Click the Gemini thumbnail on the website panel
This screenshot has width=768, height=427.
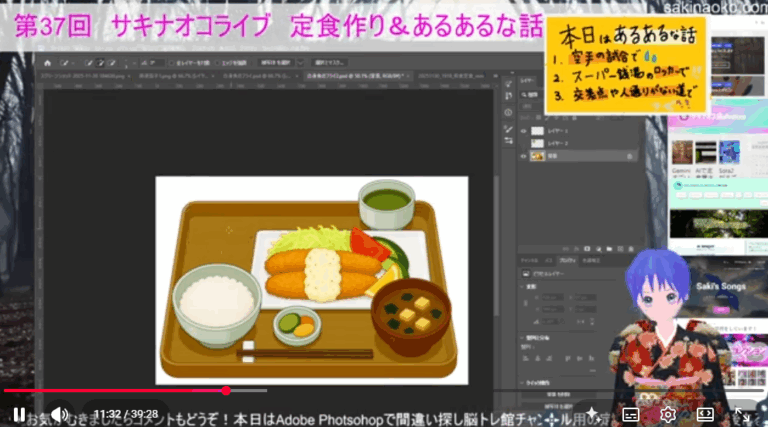683,154
